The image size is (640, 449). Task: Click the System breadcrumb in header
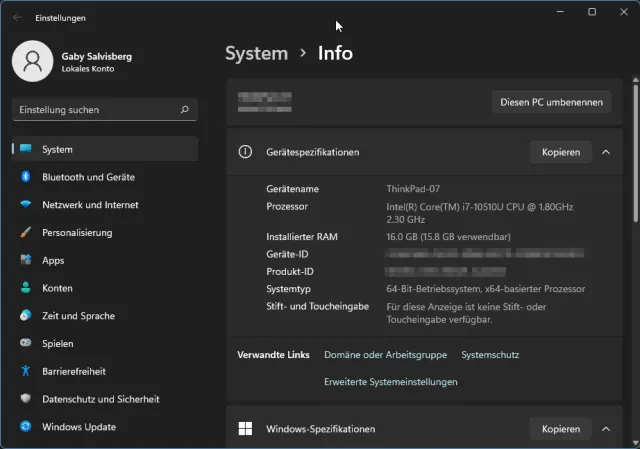pos(256,53)
